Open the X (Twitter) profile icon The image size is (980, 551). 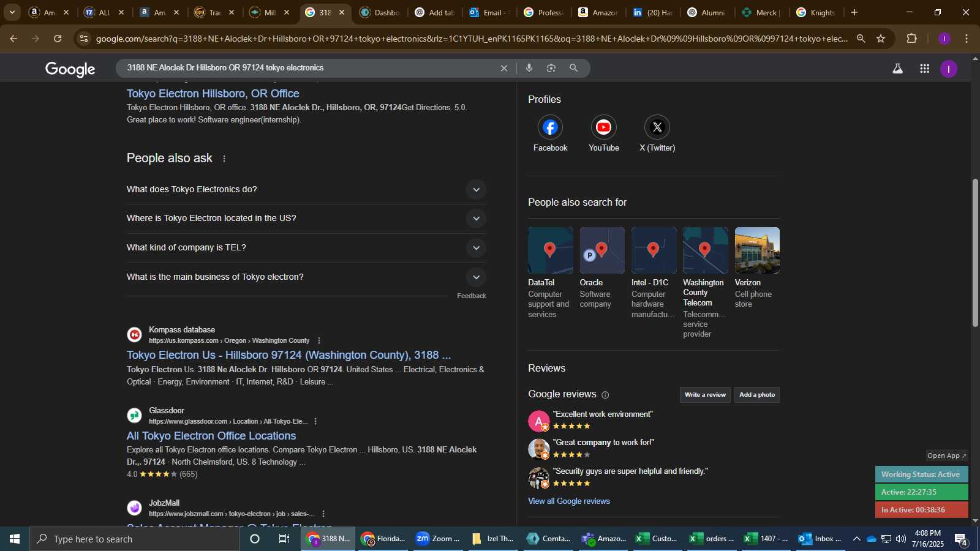click(x=657, y=127)
